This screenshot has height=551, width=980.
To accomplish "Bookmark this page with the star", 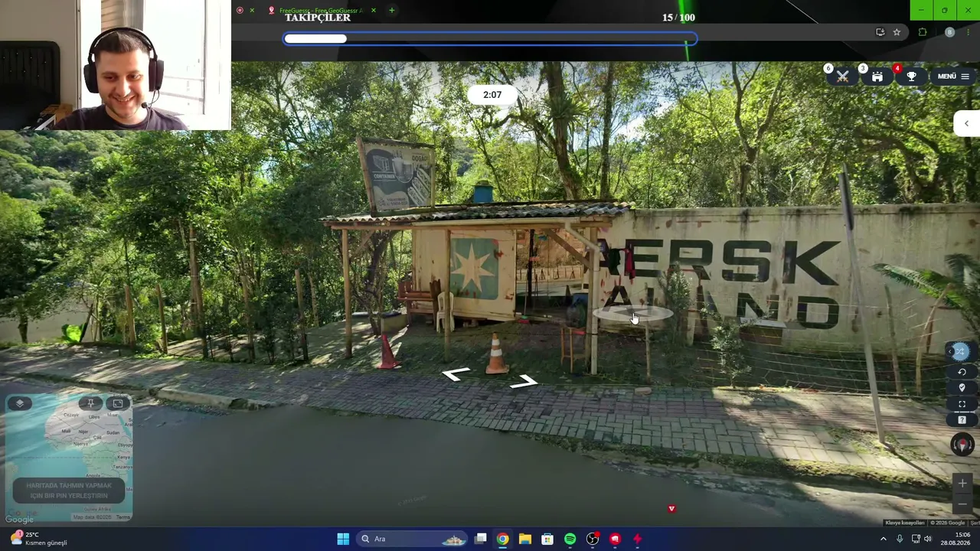I will click(x=897, y=32).
